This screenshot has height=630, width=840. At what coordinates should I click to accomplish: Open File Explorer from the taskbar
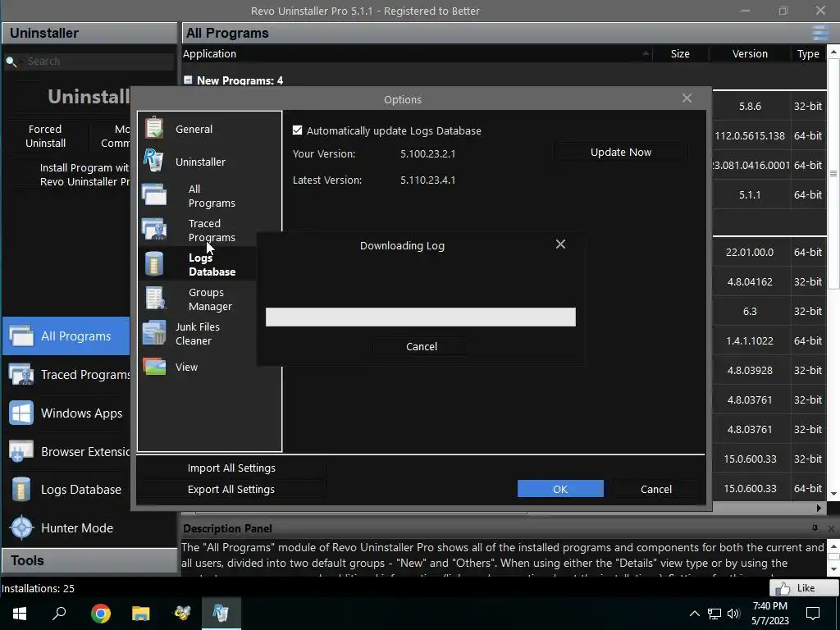[141, 613]
